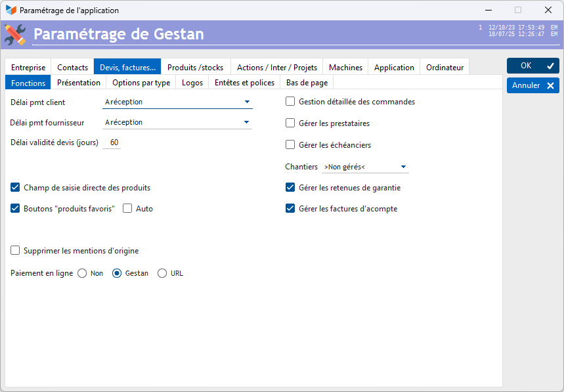Click the wrench and pencil settings icon

15,34
